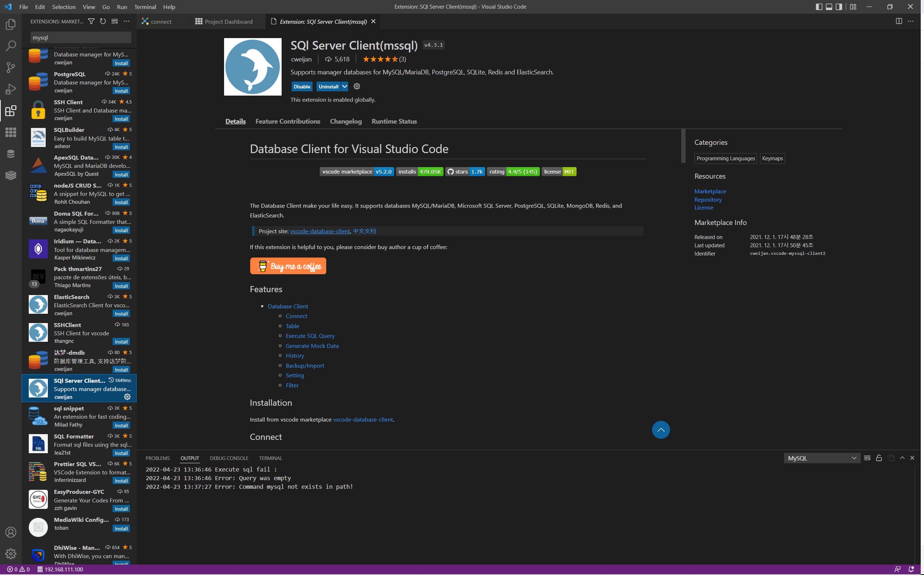The height and width of the screenshot is (575, 924).
Task: Refresh the extensions list
Action: tap(103, 21)
